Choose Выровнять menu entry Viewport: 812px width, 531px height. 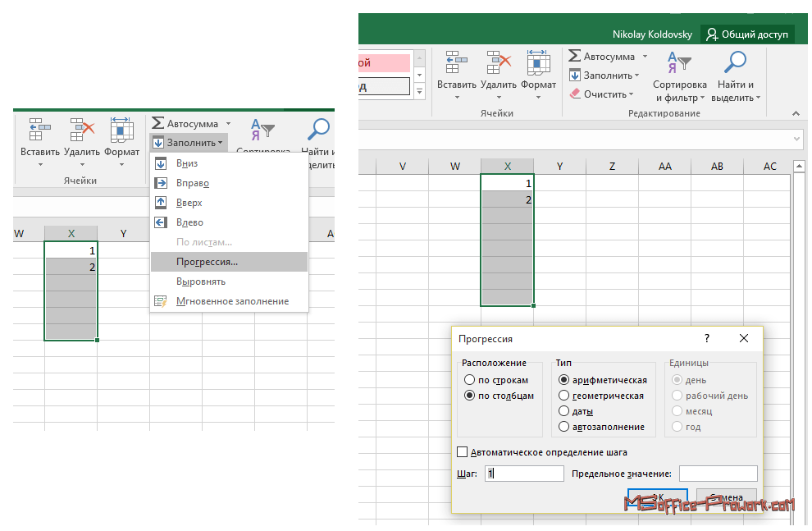click(x=230, y=282)
